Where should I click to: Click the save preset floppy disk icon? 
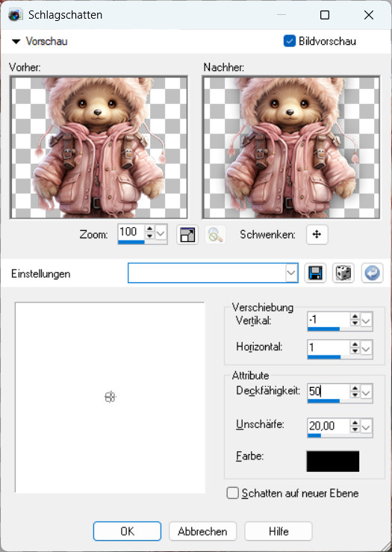[315, 273]
